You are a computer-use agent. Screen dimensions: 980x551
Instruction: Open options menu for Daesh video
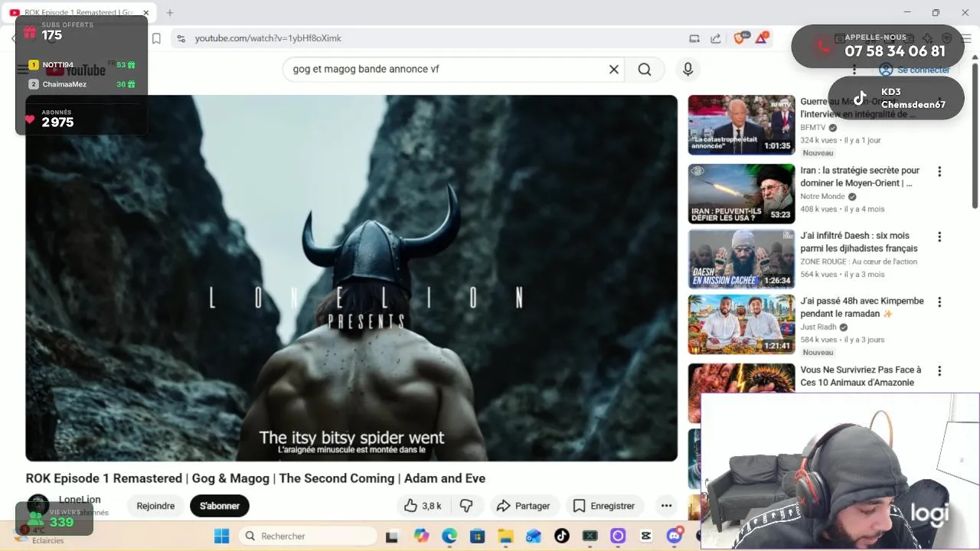pos(939,236)
